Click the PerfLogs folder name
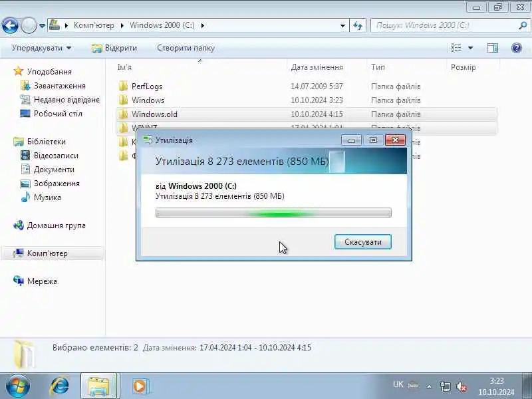Image resolution: width=532 pixels, height=399 pixels. (147, 86)
